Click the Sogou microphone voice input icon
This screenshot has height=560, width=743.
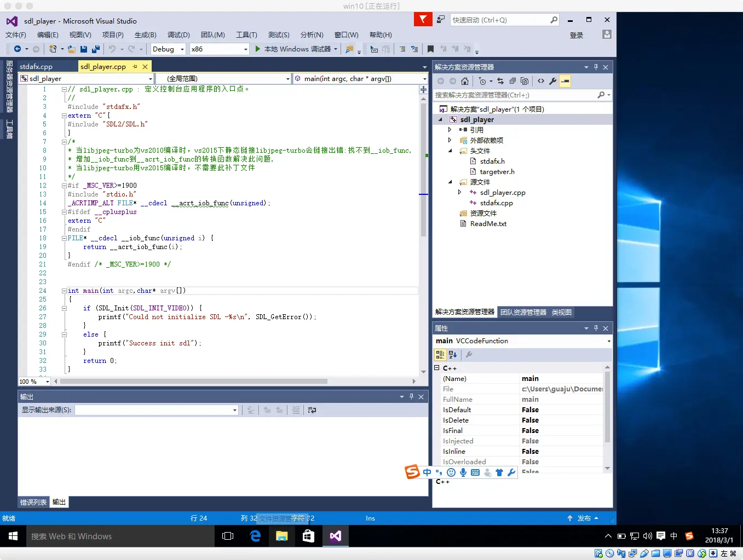[x=463, y=472]
